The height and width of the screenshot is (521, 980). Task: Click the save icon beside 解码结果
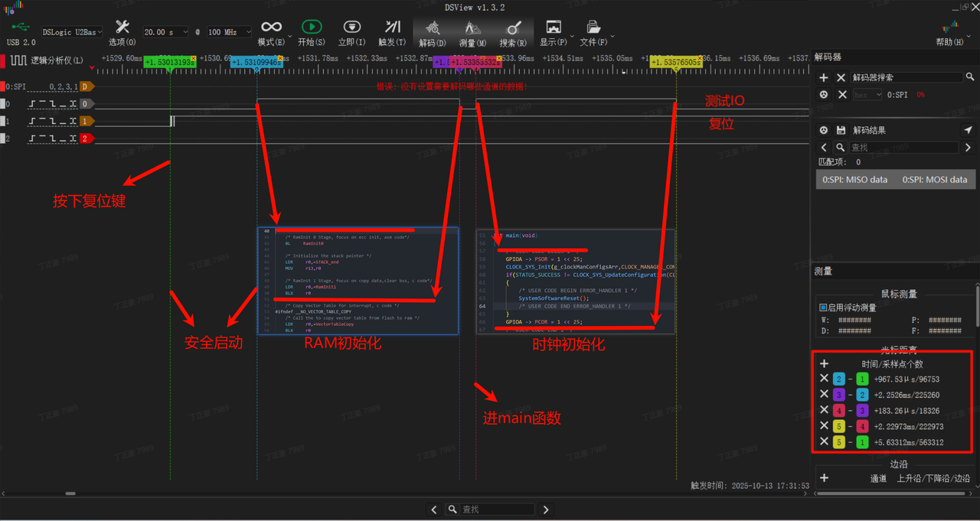coord(841,130)
